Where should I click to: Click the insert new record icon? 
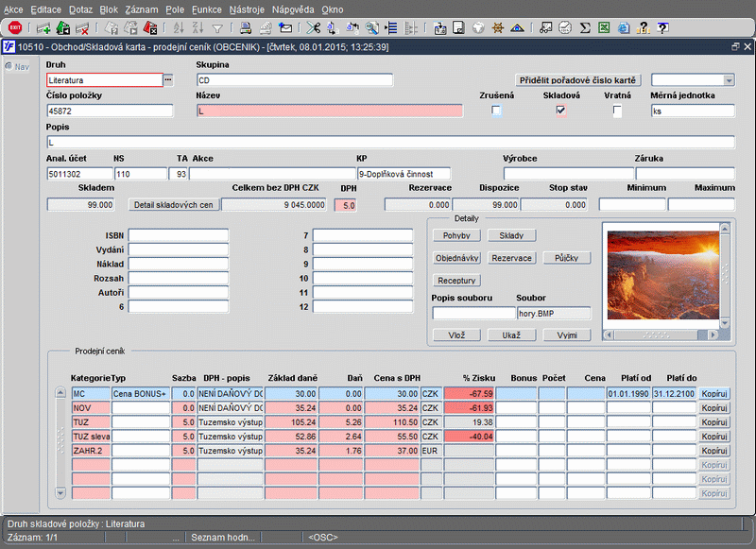43,28
